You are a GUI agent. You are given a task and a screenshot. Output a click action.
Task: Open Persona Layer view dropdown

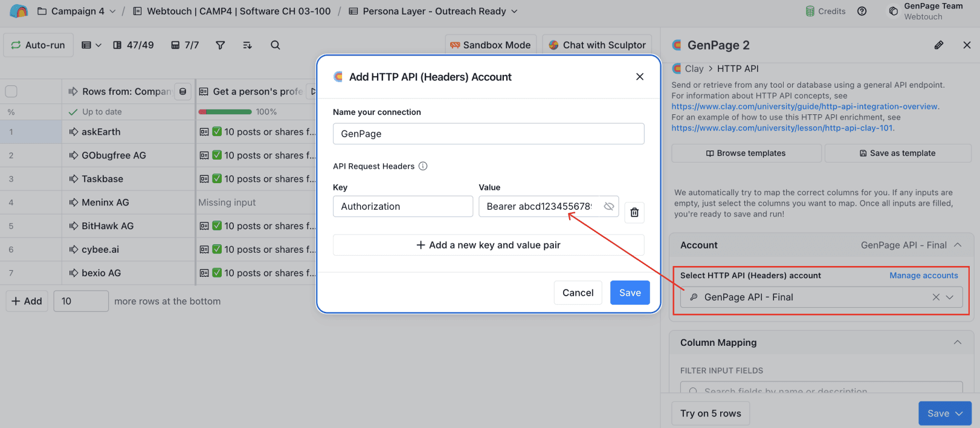433,11
